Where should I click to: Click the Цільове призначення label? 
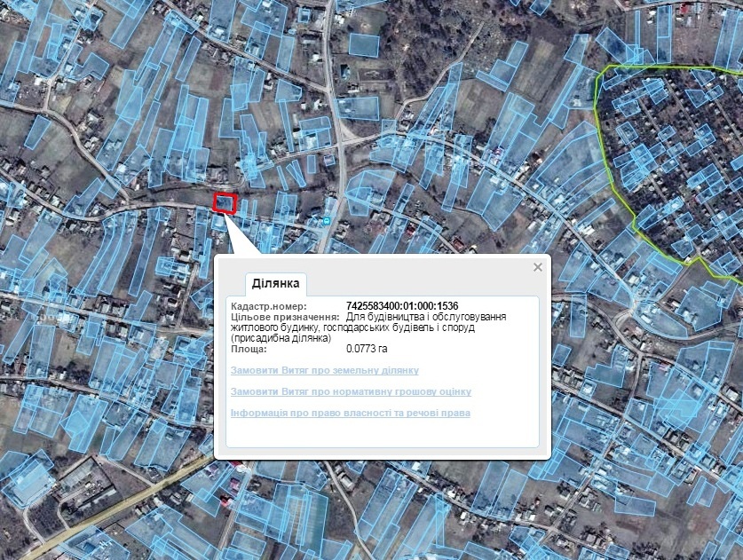(x=284, y=317)
